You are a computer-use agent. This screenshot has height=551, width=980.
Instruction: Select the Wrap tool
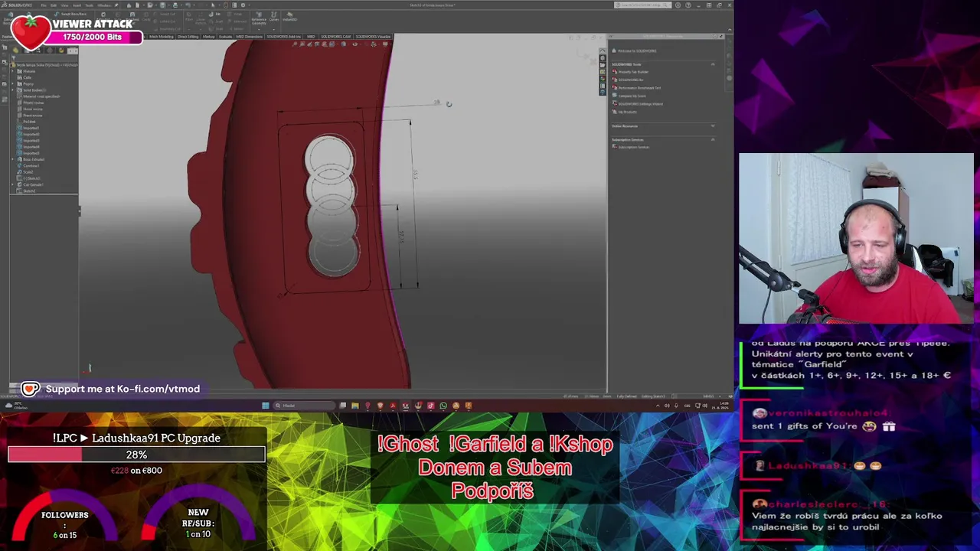coord(234,14)
